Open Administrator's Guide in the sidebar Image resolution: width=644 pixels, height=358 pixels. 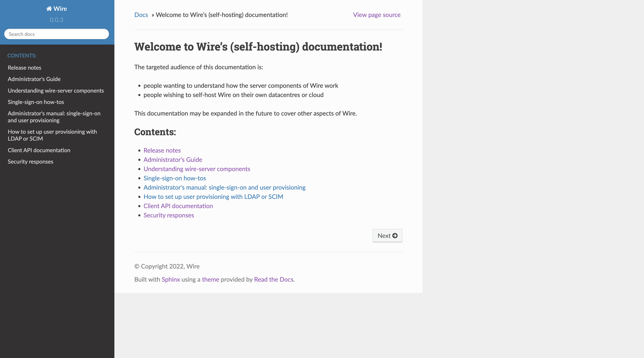tap(34, 79)
